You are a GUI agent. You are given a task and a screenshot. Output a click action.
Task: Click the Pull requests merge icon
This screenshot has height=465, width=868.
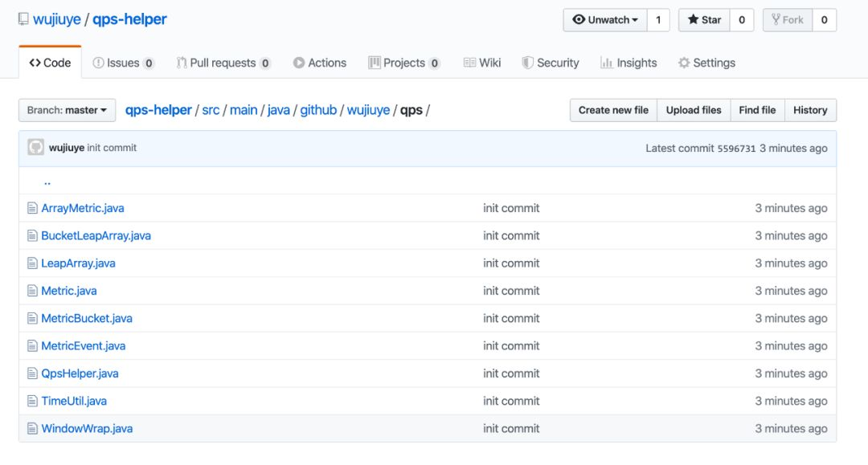(182, 63)
